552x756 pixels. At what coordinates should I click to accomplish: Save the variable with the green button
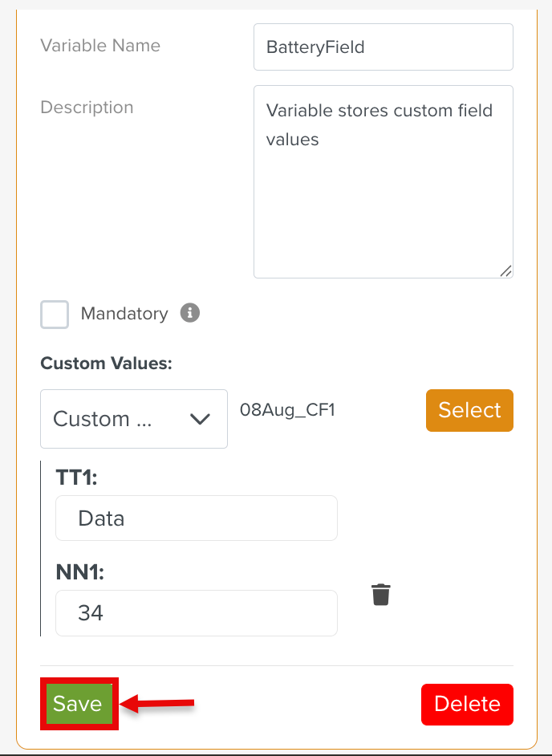[79, 704]
